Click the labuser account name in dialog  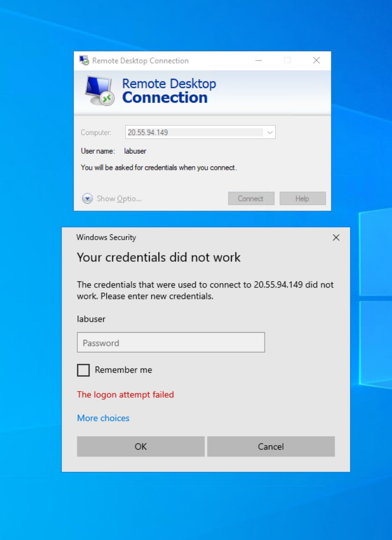(x=91, y=319)
